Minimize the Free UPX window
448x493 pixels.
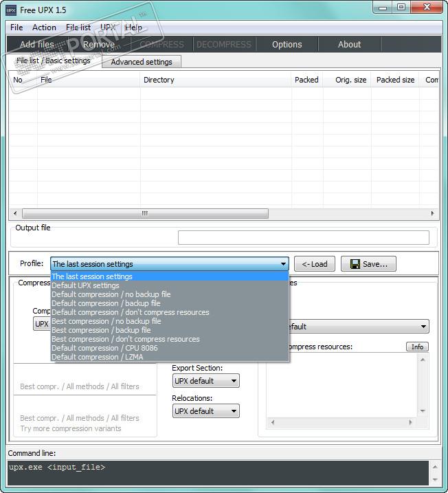tap(383, 8)
